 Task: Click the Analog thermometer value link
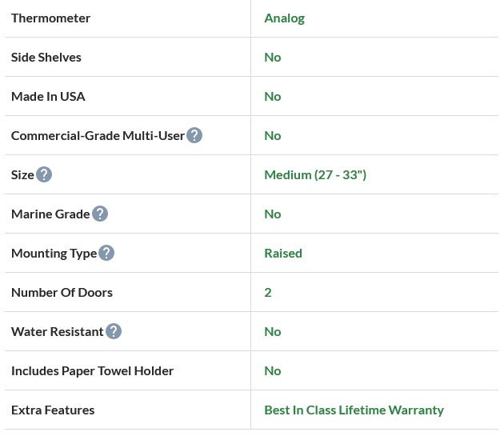[284, 18]
